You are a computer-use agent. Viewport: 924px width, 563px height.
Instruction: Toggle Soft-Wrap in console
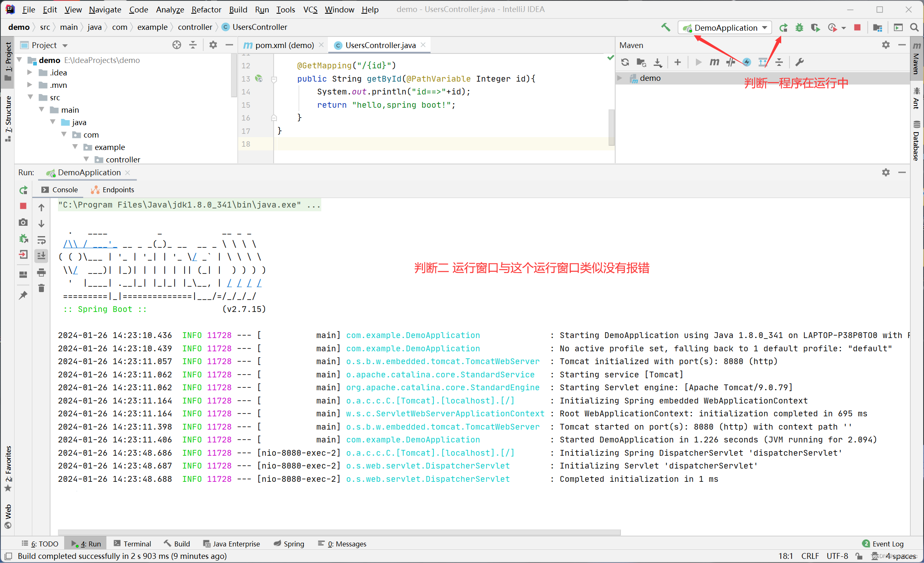pyautogui.click(x=41, y=240)
